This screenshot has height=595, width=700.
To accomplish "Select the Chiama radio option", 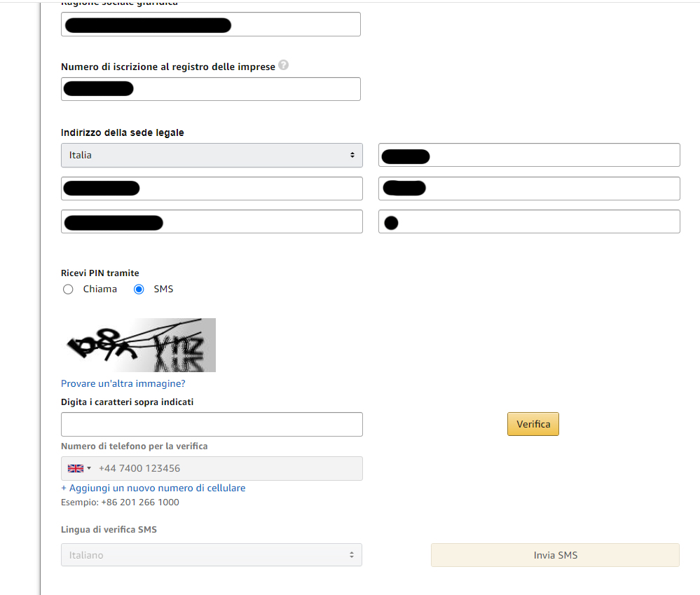I will [x=68, y=289].
